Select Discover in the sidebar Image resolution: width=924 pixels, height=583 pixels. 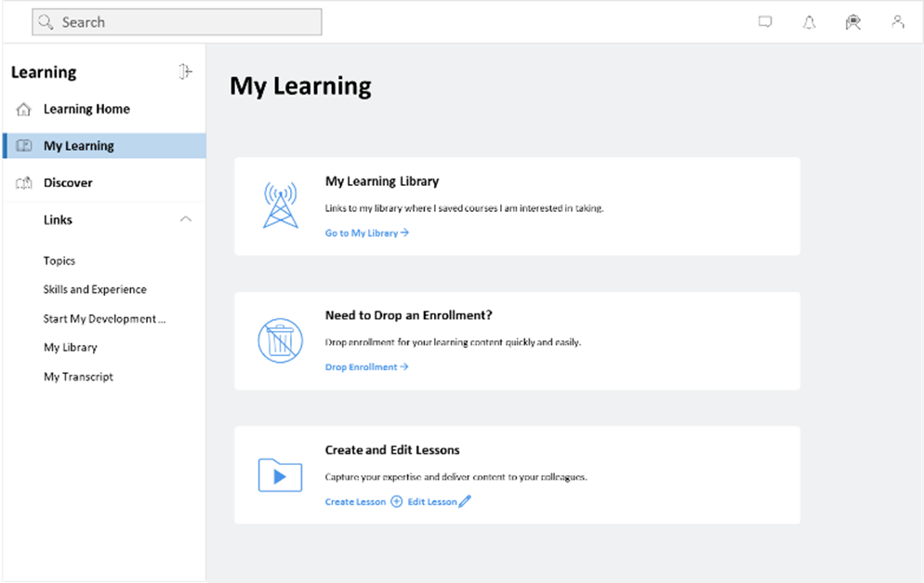[x=68, y=183]
